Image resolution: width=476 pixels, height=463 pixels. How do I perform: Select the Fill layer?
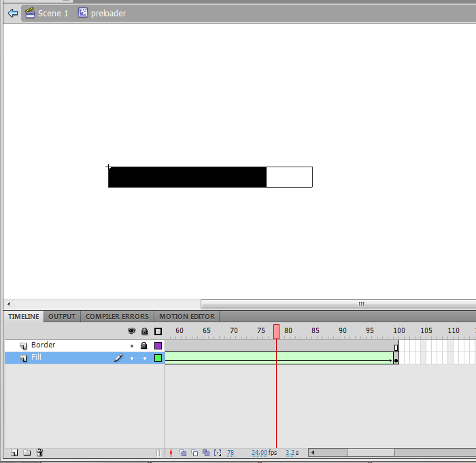tap(36, 358)
